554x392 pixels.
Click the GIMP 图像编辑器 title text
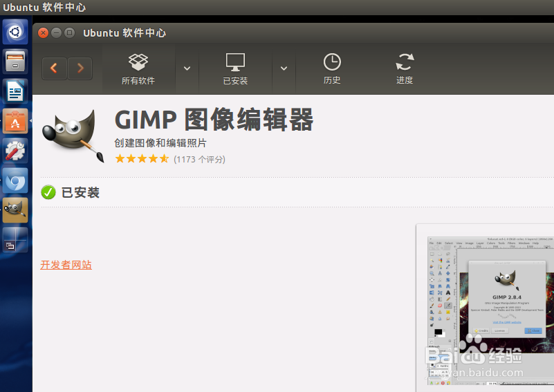point(214,120)
